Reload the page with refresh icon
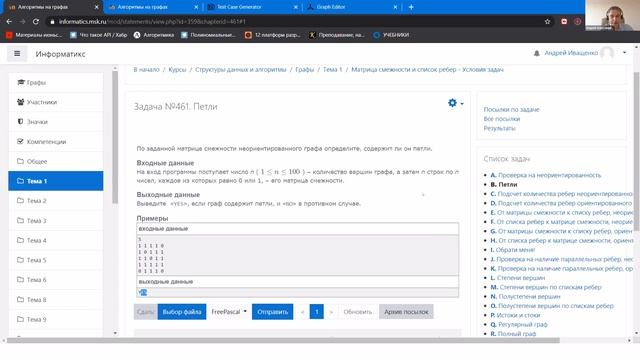 pyautogui.click(x=36, y=22)
